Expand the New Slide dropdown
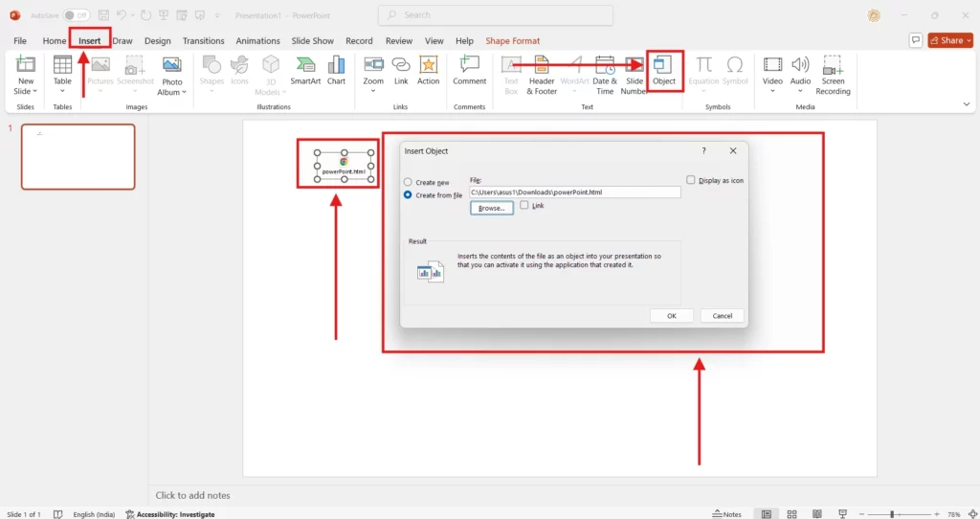This screenshot has width=980, height=519. [x=26, y=92]
